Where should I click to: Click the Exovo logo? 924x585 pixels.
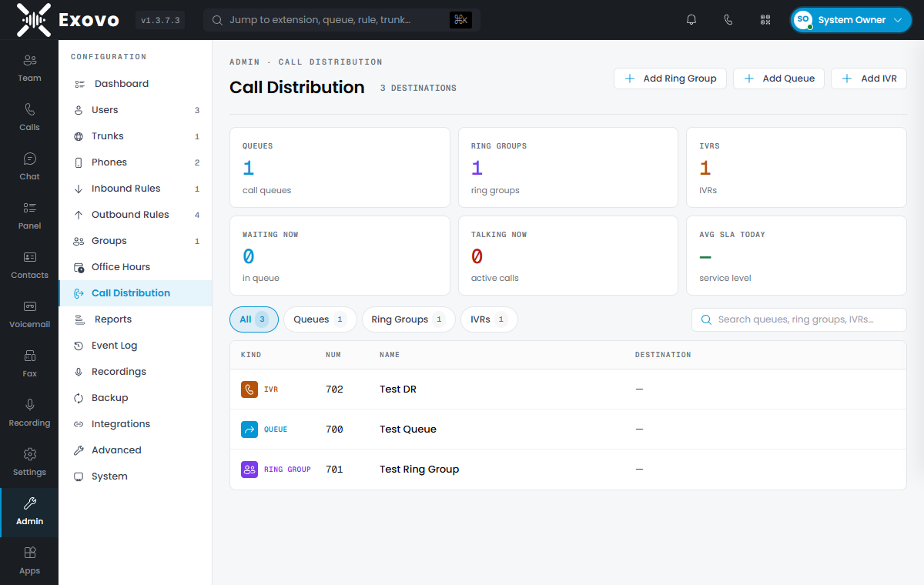[68, 20]
